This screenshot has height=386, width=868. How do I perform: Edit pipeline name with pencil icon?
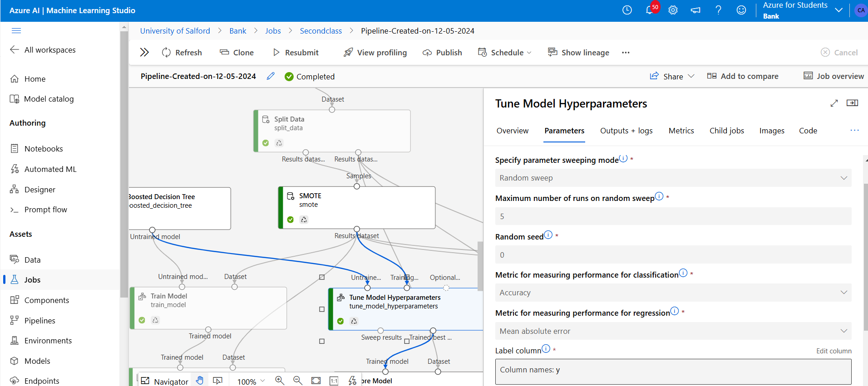click(x=271, y=76)
